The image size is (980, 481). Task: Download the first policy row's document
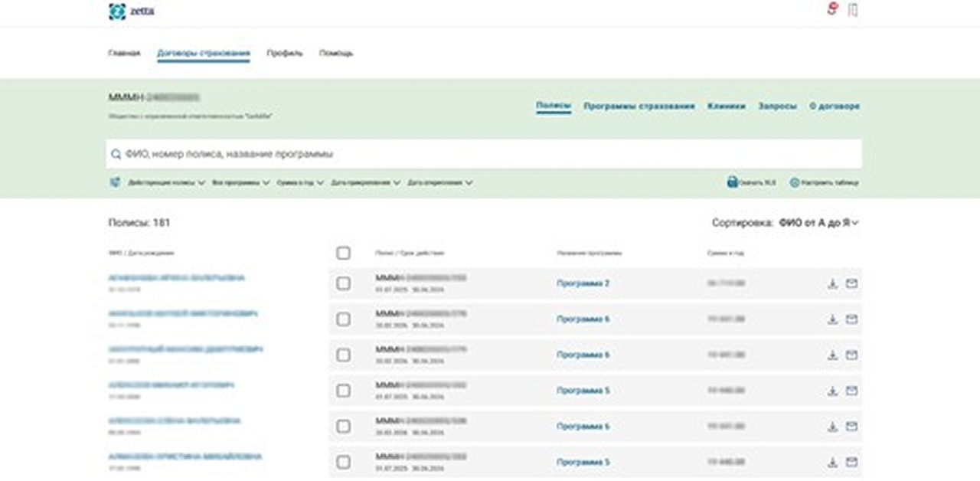[832, 284]
